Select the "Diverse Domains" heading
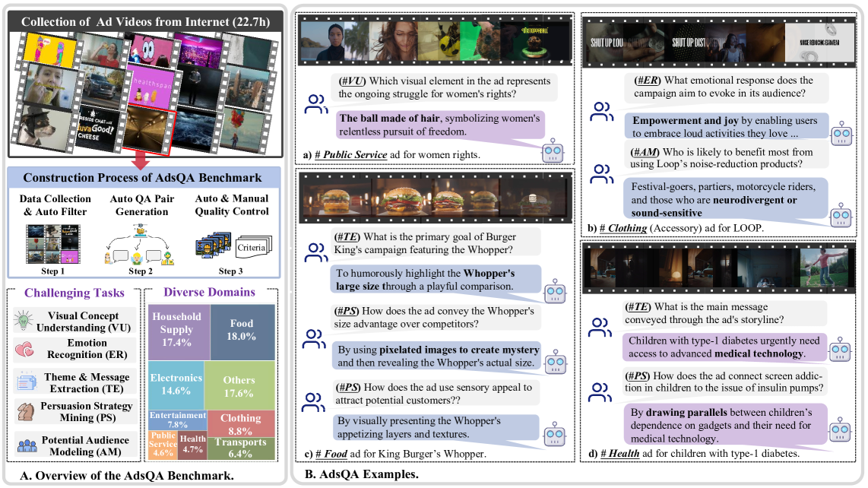Screen dimensions: 868x488 208,292
